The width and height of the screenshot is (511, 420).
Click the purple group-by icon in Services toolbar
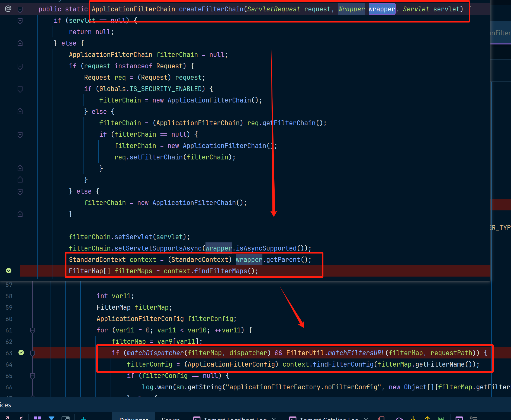coord(37,418)
